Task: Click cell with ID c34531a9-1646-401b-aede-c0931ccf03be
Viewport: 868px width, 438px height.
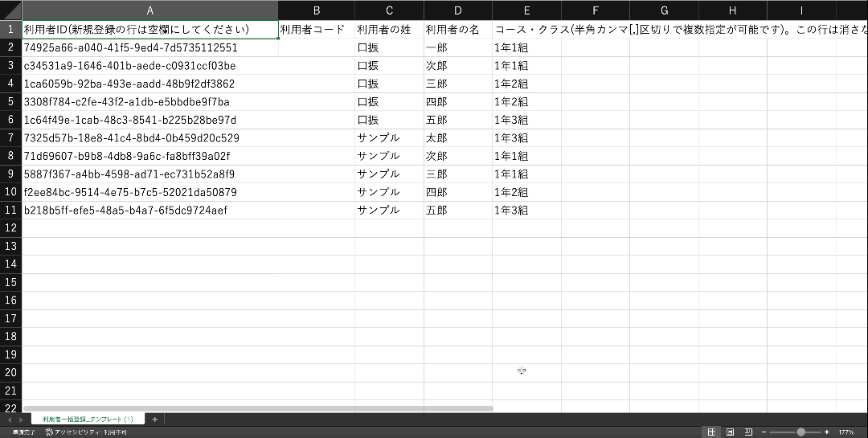Action: (x=150, y=66)
